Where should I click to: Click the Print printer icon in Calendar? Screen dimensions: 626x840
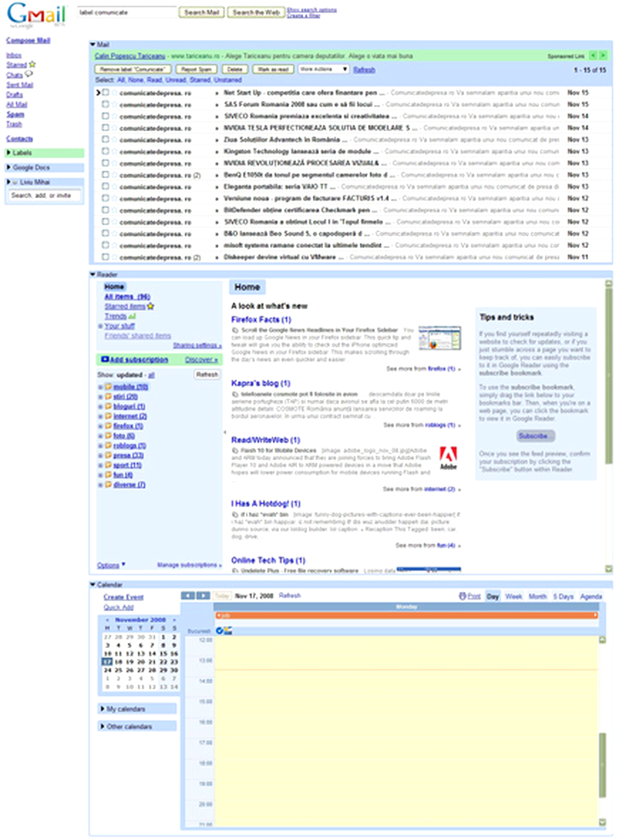[x=462, y=595]
